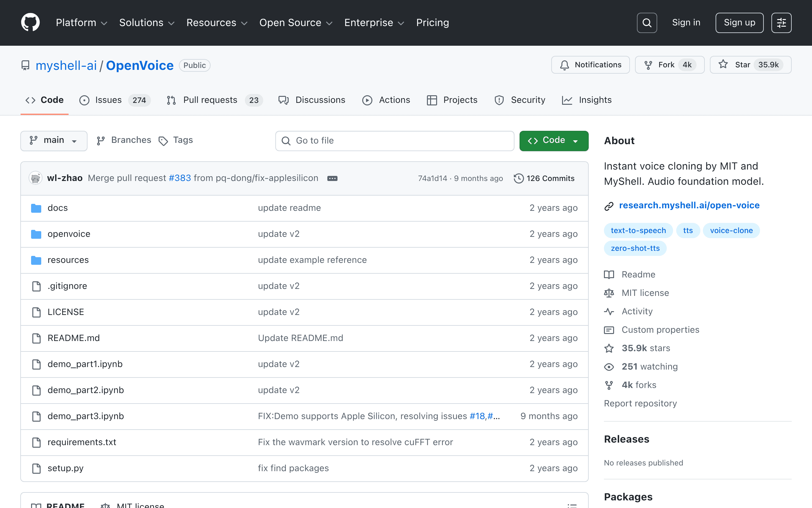Image resolution: width=812 pixels, height=508 pixels.
Task: Open the appearance settings sliders icon
Action: pos(781,23)
